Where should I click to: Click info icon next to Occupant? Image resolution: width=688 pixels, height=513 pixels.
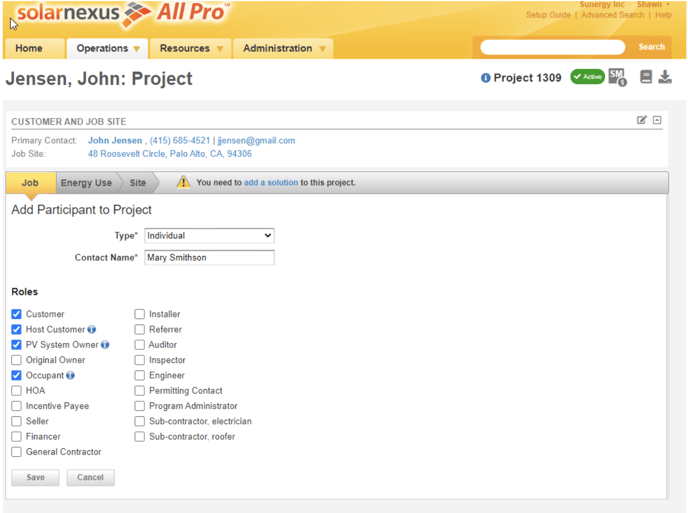71,376
